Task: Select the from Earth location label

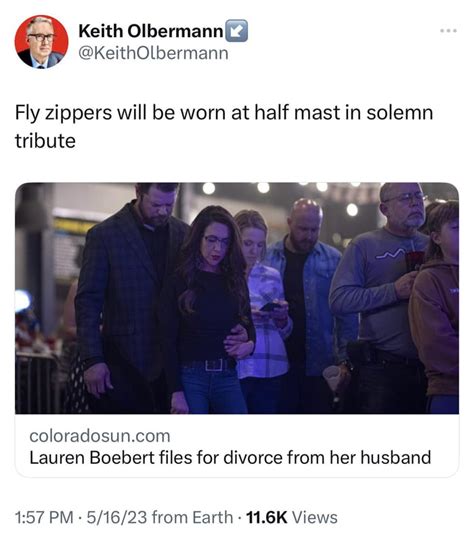Action: tap(192, 518)
